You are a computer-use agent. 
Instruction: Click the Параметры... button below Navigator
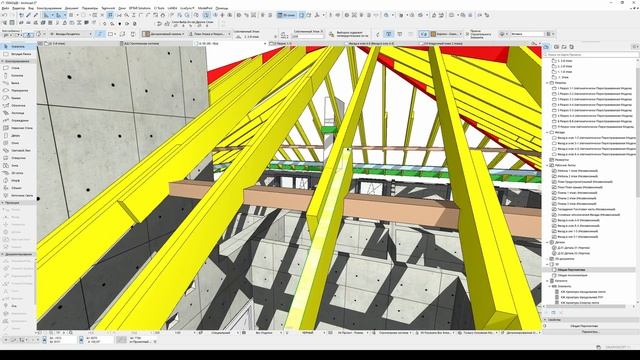pos(590,332)
